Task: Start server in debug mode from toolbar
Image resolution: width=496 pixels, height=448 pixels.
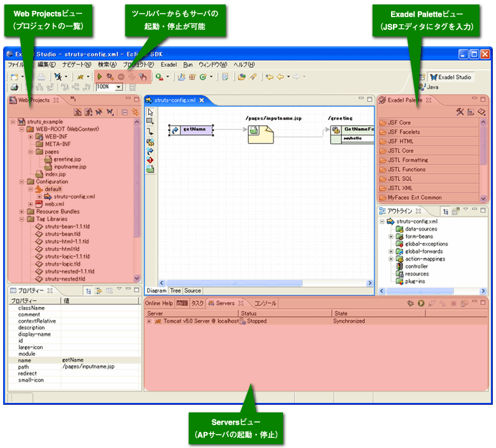Action: (x=110, y=76)
